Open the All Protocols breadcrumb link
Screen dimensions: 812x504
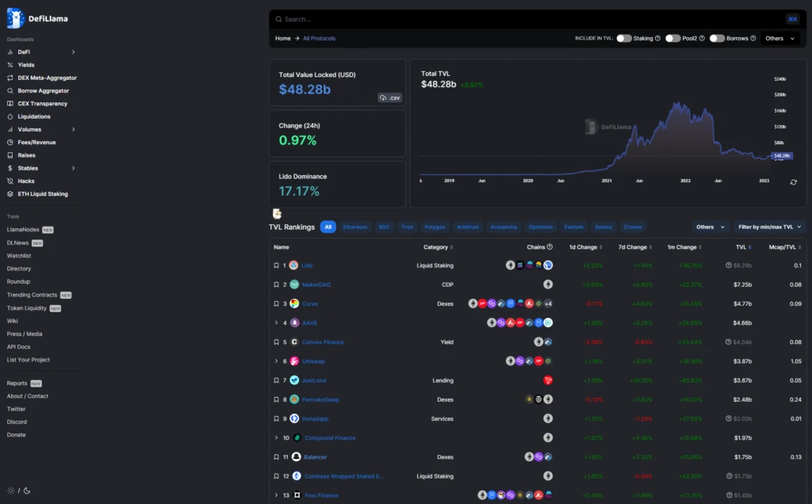pyautogui.click(x=319, y=38)
